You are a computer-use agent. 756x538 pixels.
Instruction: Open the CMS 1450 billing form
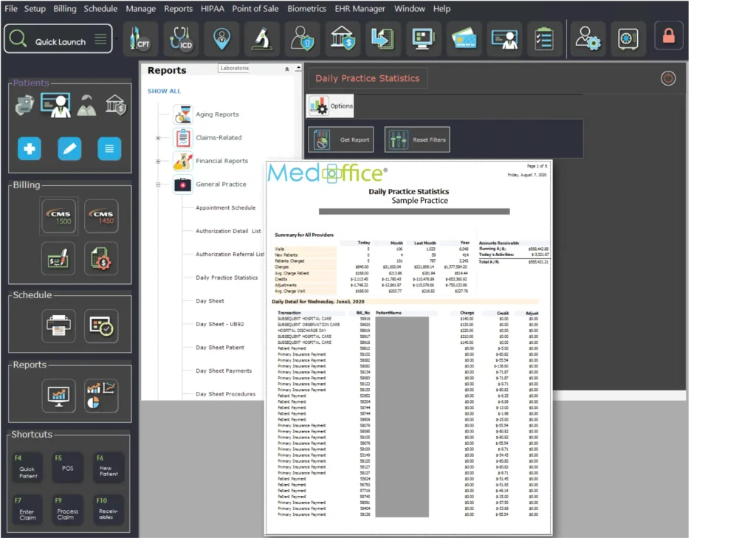[101, 216]
